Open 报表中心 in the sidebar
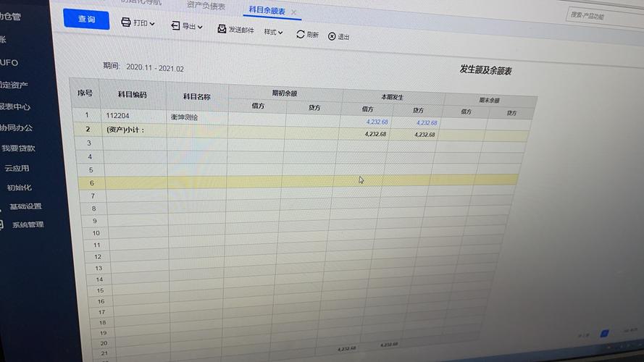This screenshot has width=644, height=362. coord(15,106)
